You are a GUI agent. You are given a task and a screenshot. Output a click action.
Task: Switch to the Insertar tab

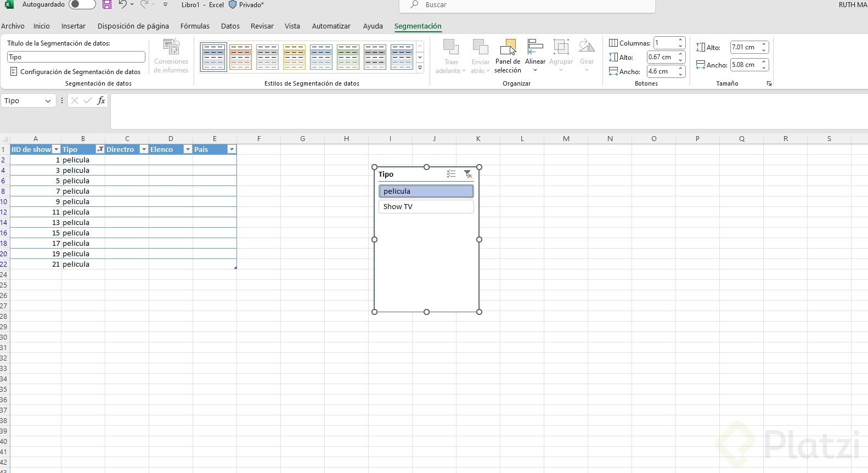(x=74, y=26)
